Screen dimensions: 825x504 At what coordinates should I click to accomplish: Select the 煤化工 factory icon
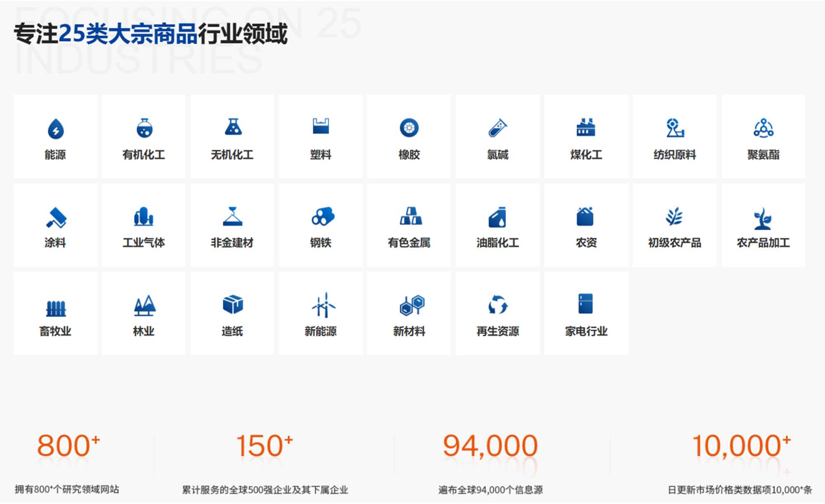click(x=586, y=127)
